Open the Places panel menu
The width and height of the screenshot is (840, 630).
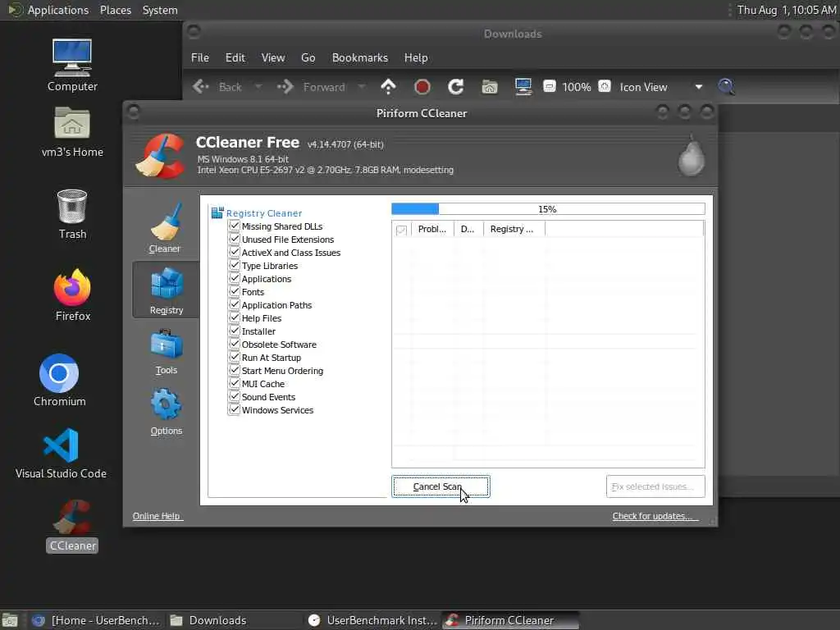pos(116,10)
